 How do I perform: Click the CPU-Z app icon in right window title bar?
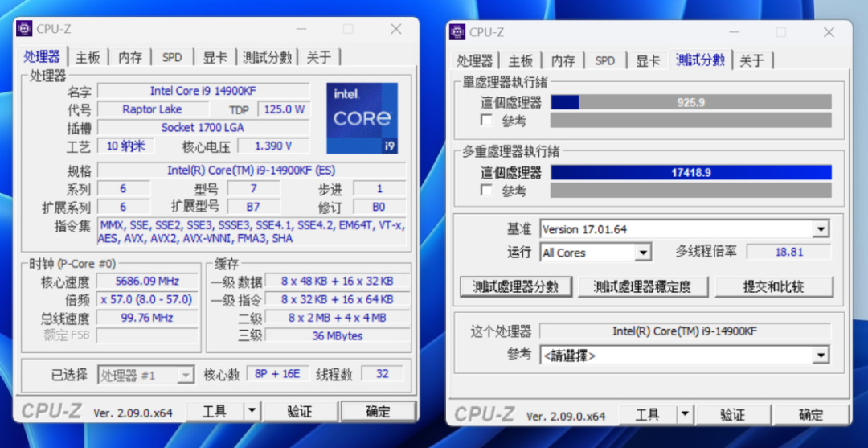[457, 31]
